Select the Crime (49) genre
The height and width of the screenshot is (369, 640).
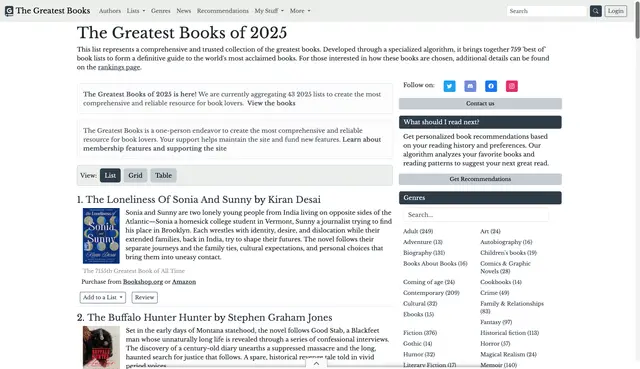(x=495, y=293)
